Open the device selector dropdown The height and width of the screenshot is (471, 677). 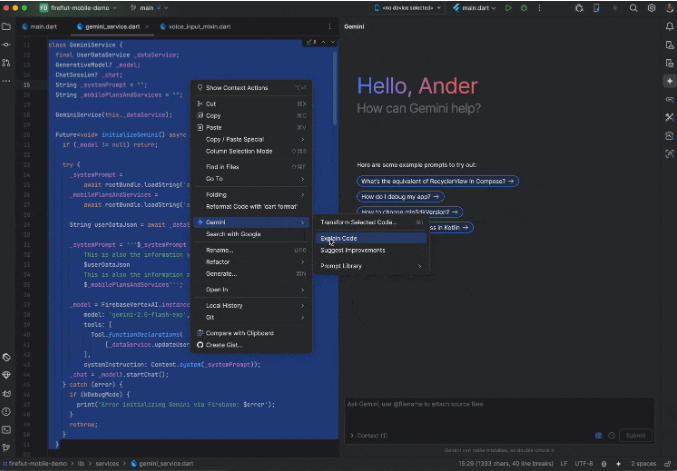pyautogui.click(x=408, y=8)
